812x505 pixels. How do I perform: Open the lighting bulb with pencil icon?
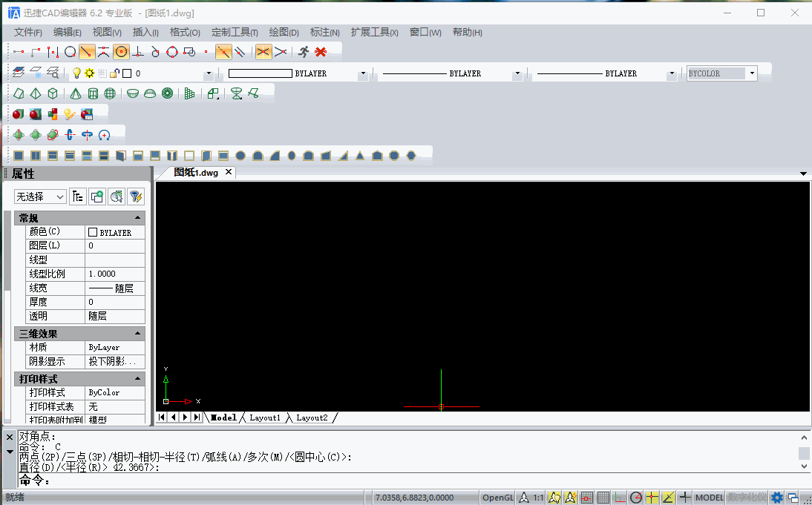coord(69,114)
